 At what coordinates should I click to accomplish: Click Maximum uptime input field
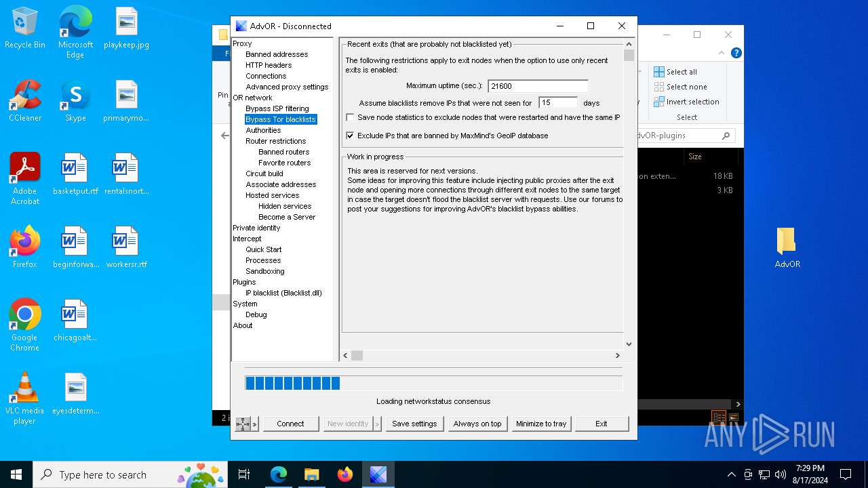tap(538, 86)
